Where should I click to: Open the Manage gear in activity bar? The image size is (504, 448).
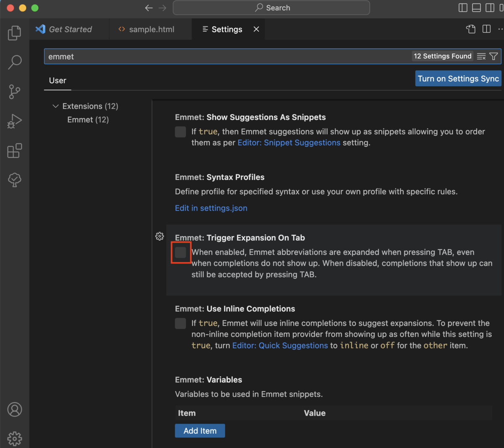point(15,438)
